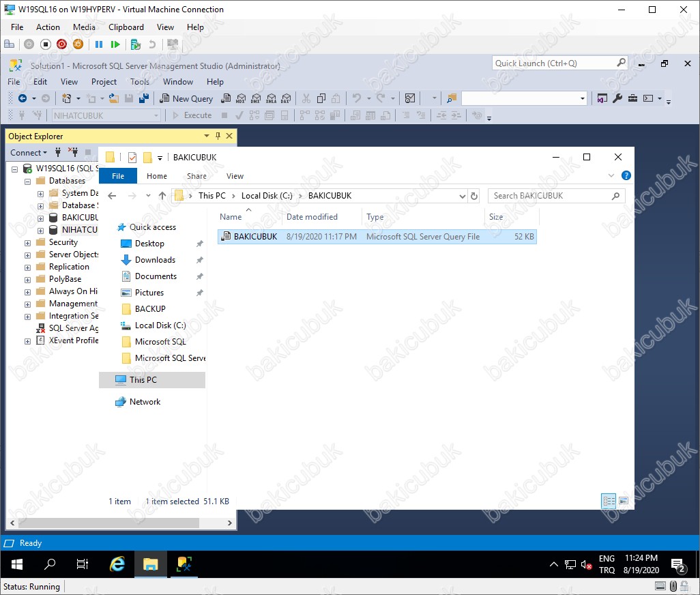Viewport: 700px width, 595px height.
Task: Click the New Query toolbar button
Action: tap(186, 99)
